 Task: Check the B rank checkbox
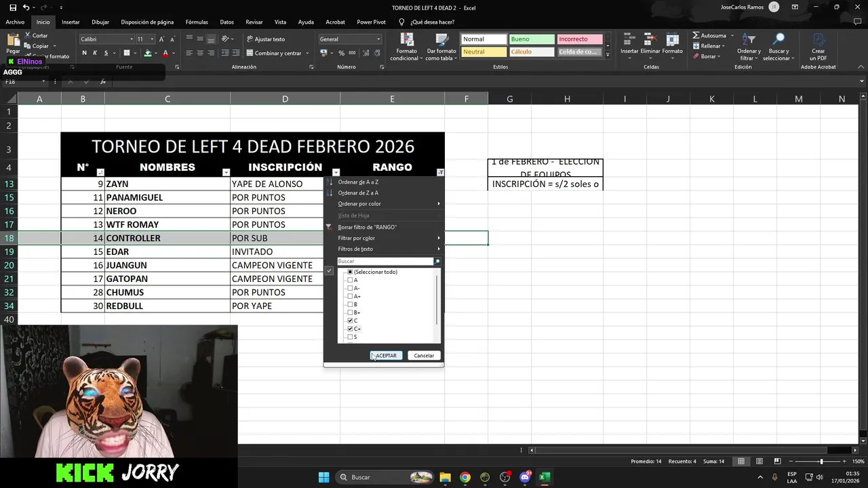click(x=351, y=304)
